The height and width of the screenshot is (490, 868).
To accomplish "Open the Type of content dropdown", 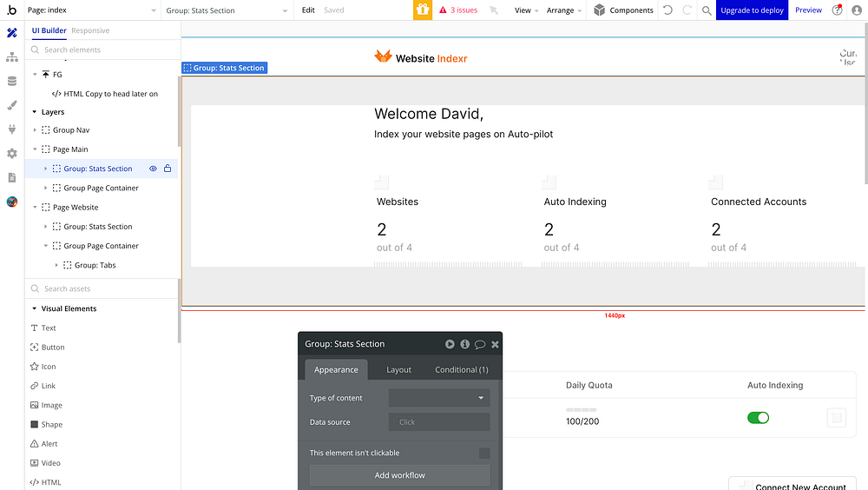I will coord(439,398).
